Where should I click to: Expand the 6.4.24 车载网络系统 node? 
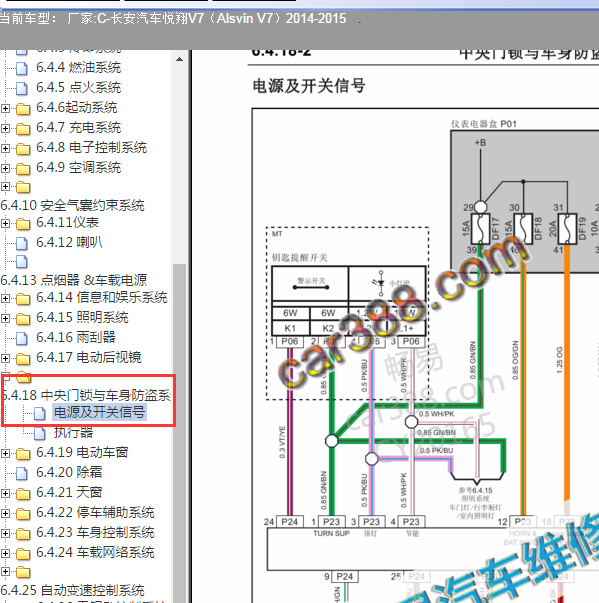click(5, 553)
